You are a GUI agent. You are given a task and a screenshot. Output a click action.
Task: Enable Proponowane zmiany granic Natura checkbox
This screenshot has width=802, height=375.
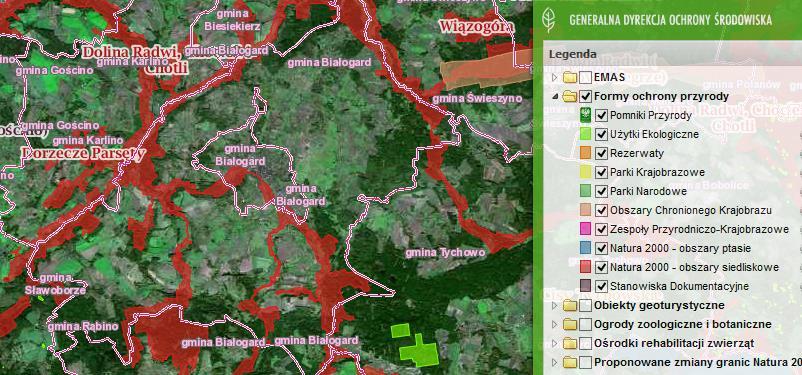pyautogui.click(x=586, y=362)
